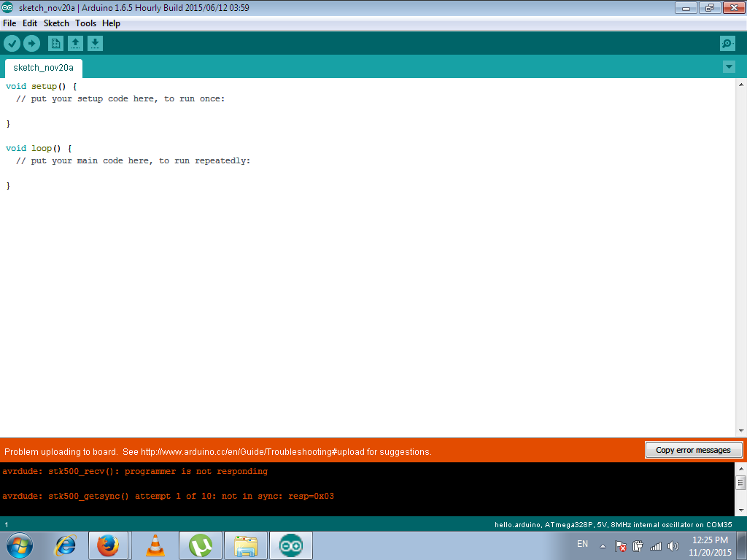Click the editor scrollbar up arrow
The height and width of the screenshot is (560, 747).
click(741, 85)
